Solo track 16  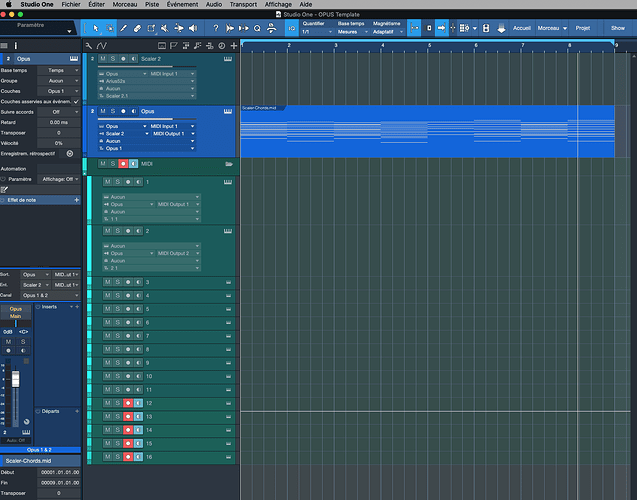click(x=118, y=457)
